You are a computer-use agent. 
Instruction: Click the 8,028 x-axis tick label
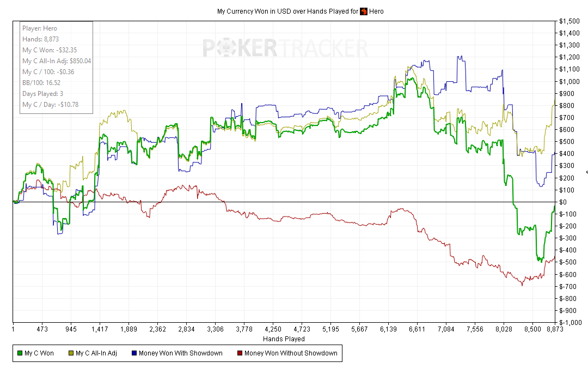504,329
